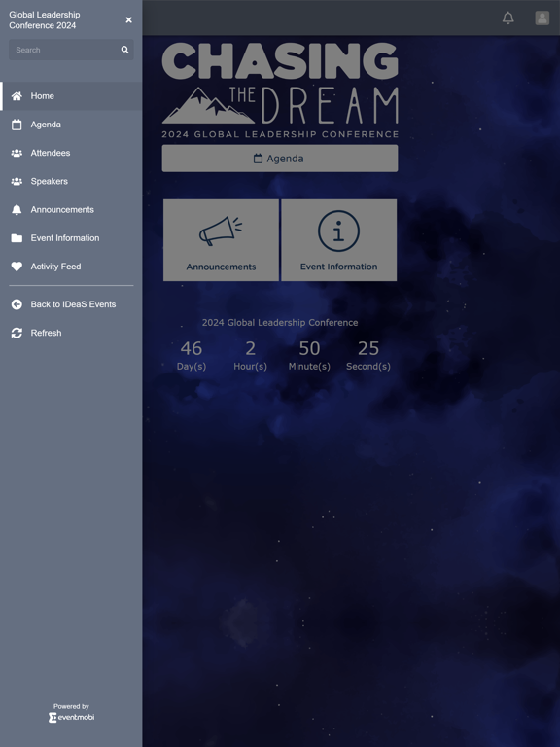This screenshot has width=560, height=747.
Task: Open the Activity Feed menu item
Action: (55, 267)
